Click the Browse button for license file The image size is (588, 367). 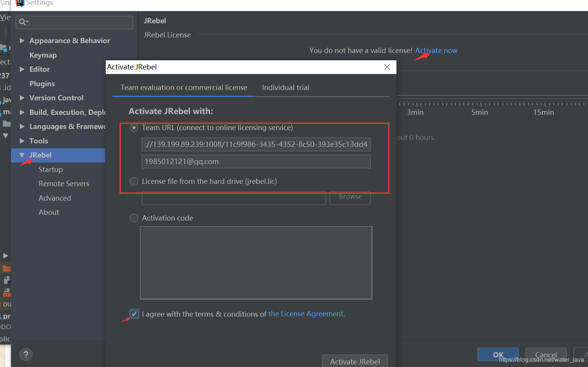350,198
